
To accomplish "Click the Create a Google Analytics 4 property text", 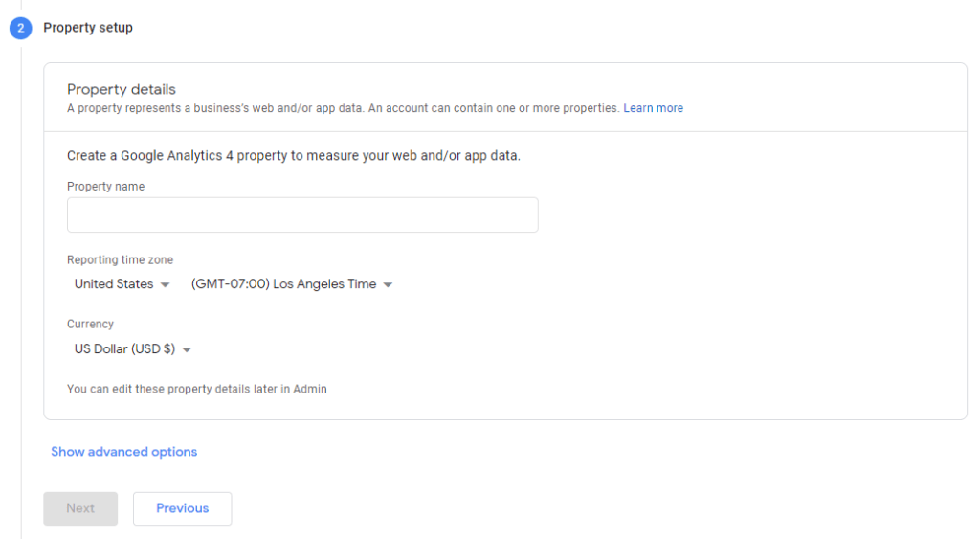I will tap(294, 156).
